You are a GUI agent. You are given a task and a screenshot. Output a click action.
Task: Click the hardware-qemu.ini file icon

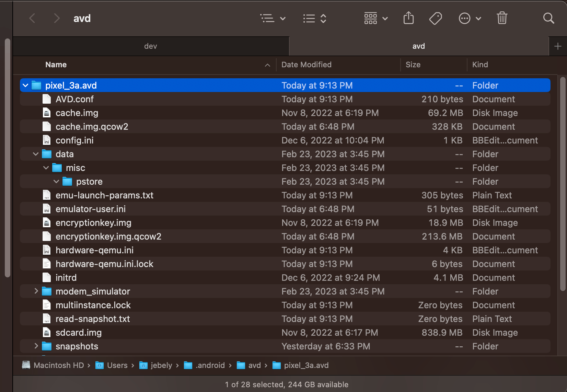click(x=47, y=250)
